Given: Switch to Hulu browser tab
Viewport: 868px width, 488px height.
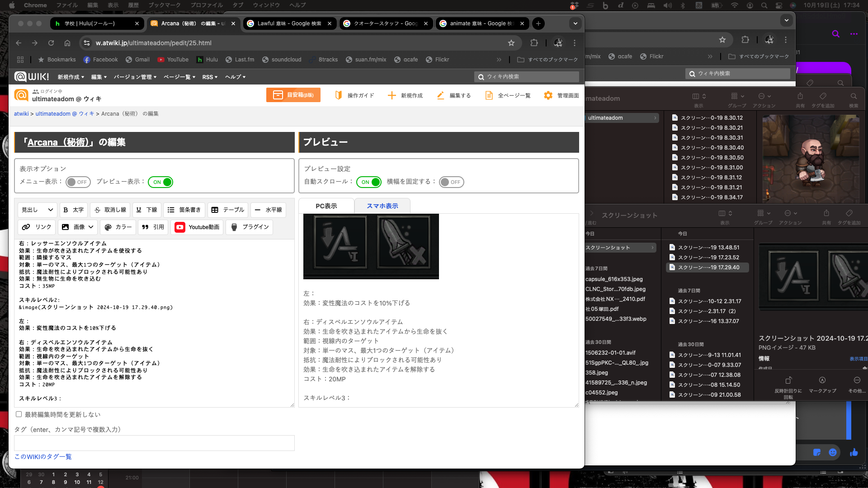Looking at the screenshot, I should click(97, 23).
